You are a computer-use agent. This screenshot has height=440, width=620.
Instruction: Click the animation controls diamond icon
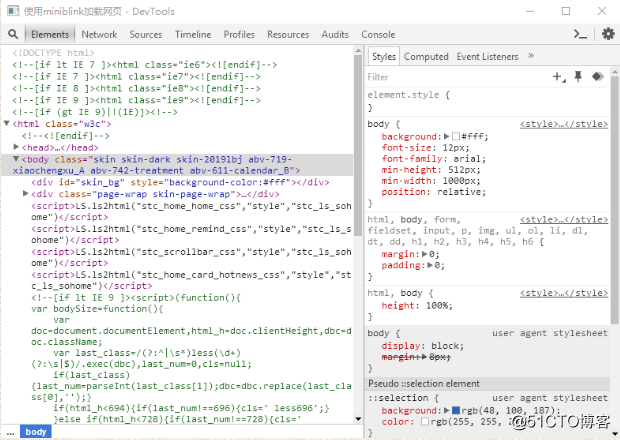[x=597, y=76]
